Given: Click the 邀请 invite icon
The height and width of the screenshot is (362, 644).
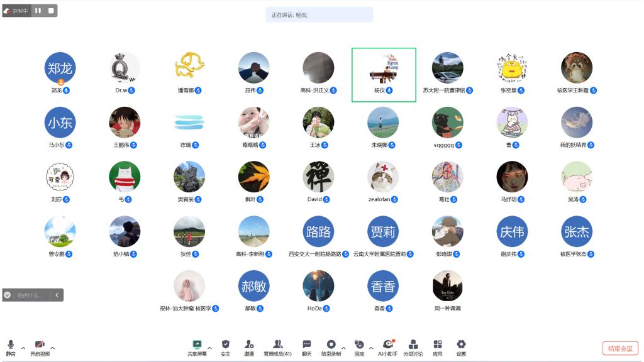Looking at the screenshot, I should coord(249,348).
